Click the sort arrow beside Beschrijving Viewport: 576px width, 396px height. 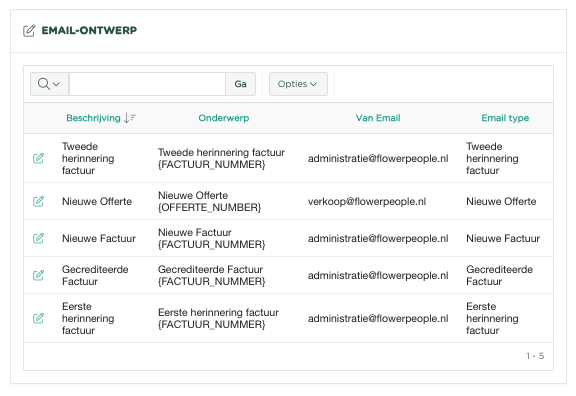point(130,118)
